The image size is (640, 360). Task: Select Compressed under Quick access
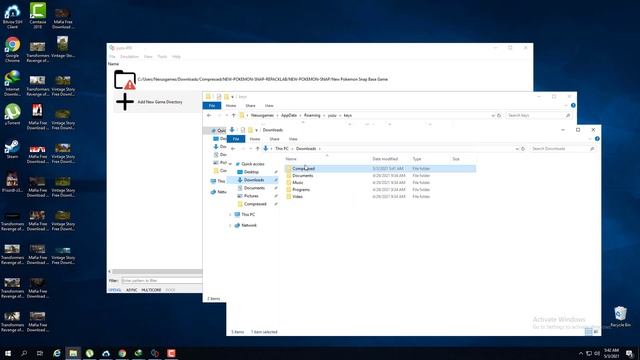tap(255, 204)
